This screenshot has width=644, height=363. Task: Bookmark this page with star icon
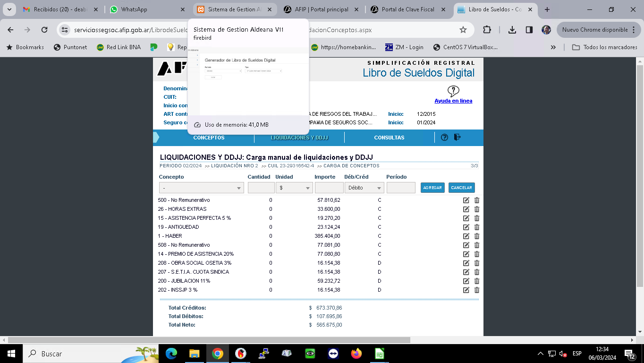tap(463, 30)
